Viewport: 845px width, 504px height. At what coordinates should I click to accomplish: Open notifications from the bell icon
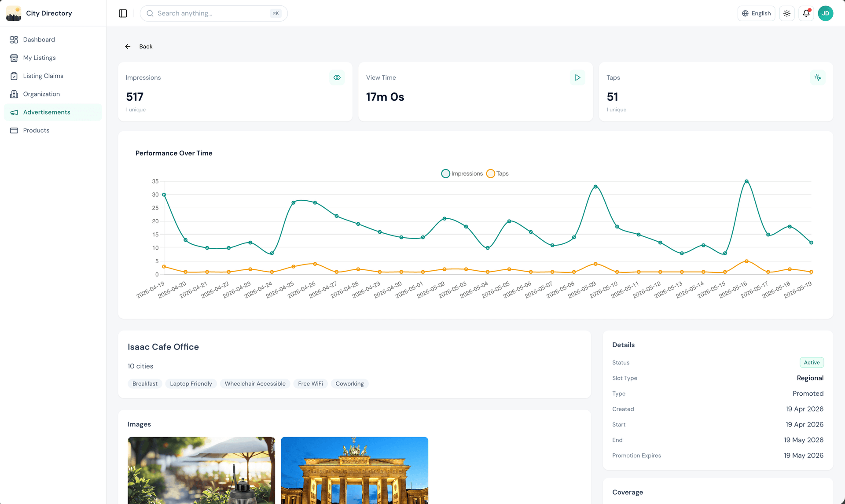(806, 13)
